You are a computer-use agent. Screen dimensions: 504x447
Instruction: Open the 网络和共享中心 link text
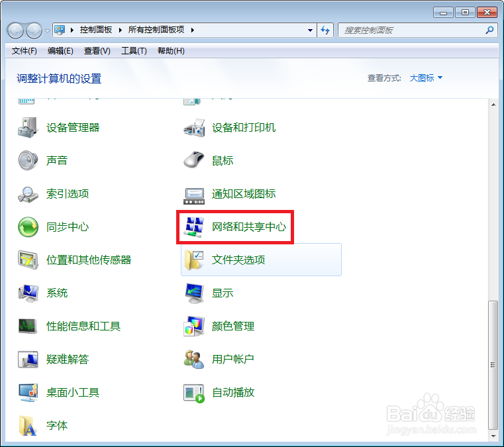(x=249, y=227)
